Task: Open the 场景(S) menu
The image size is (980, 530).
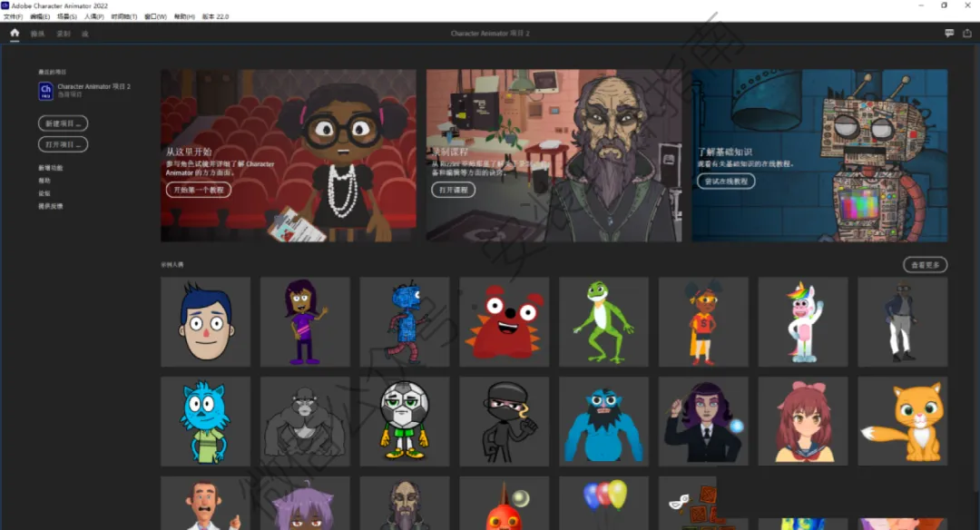Action: (x=67, y=17)
